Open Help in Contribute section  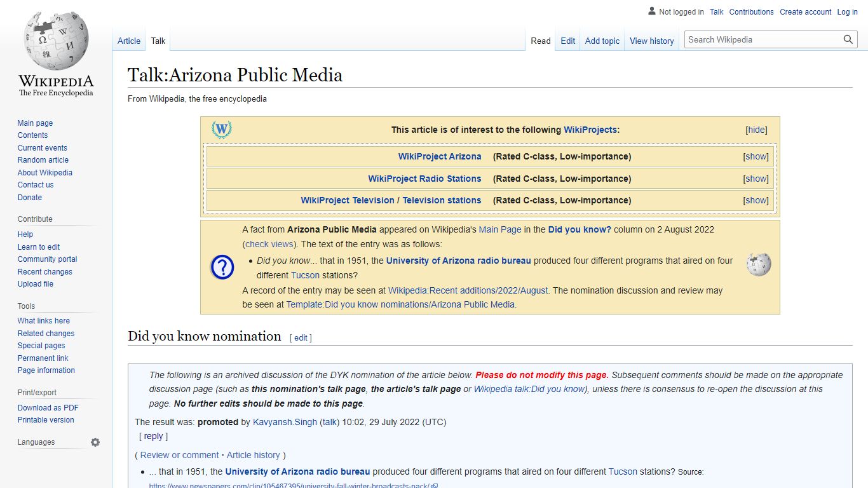[25, 234]
